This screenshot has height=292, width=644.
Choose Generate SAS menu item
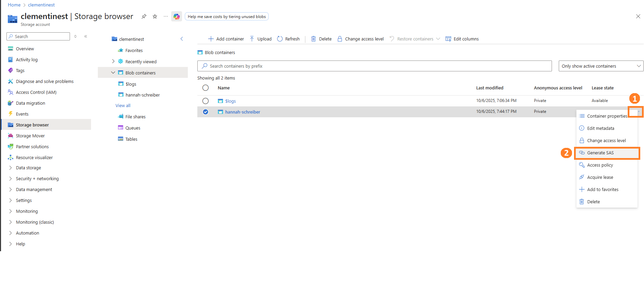(x=607, y=153)
